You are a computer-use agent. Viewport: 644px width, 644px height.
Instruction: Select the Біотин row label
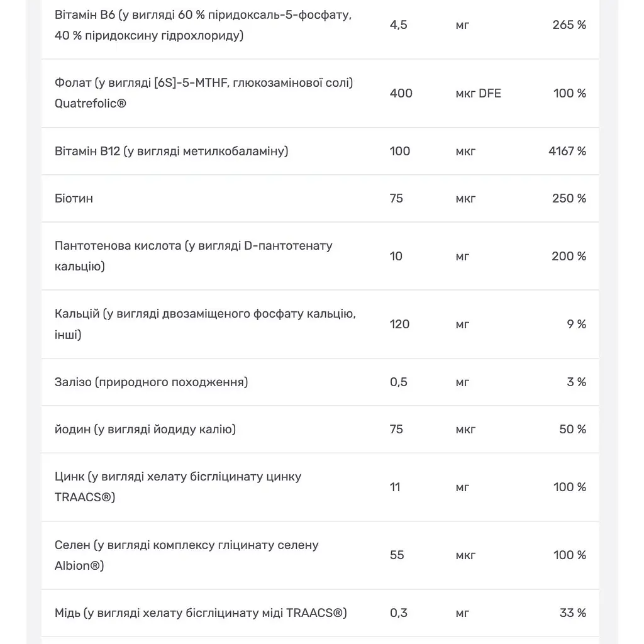point(74,198)
